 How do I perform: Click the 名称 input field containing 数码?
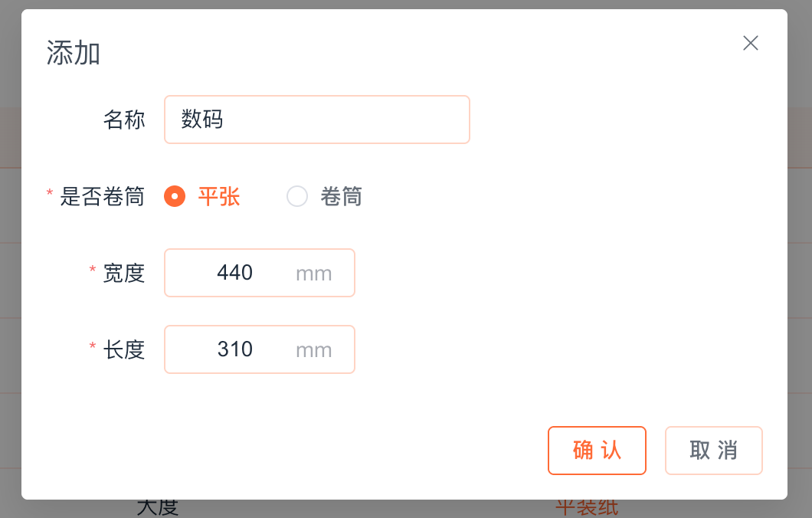point(316,120)
